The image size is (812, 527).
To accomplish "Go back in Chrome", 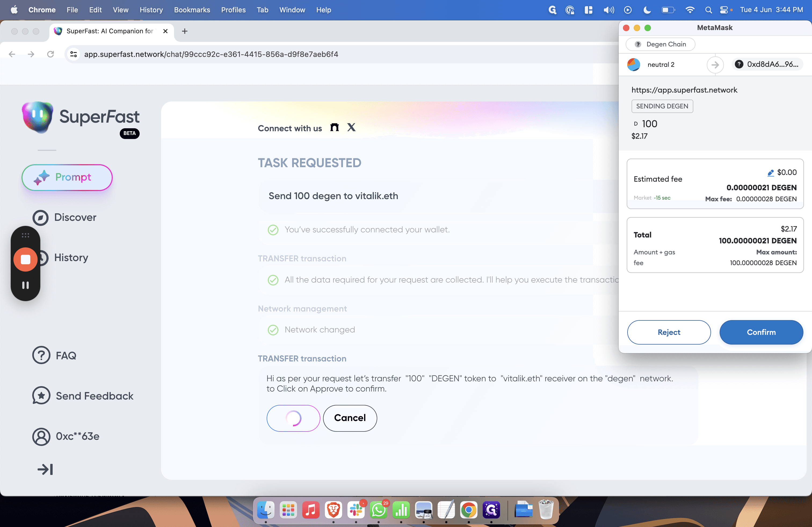I will [x=12, y=54].
